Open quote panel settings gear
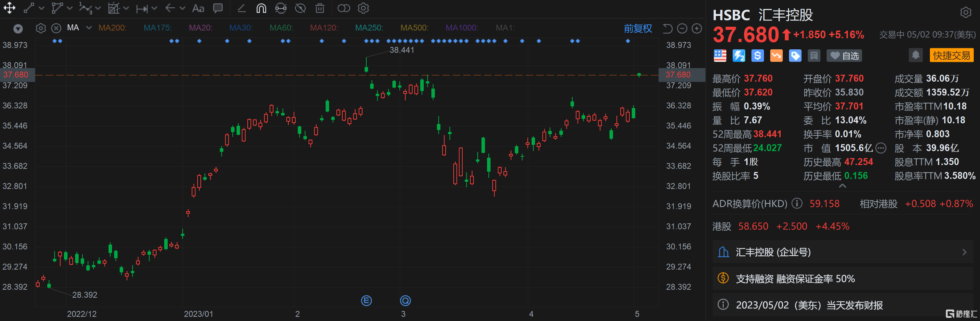980x321 pixels. click(x=965, y=13)
